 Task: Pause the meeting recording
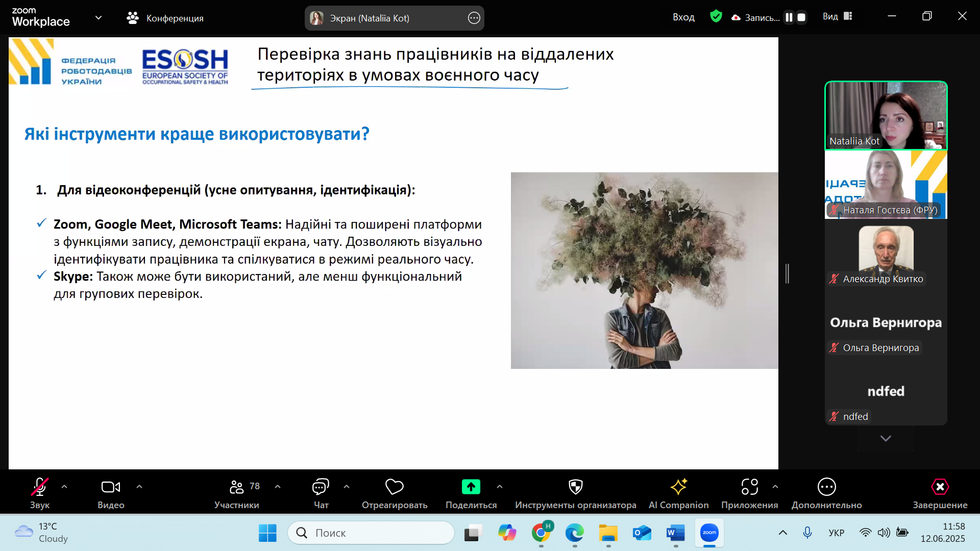click(789, 17)
